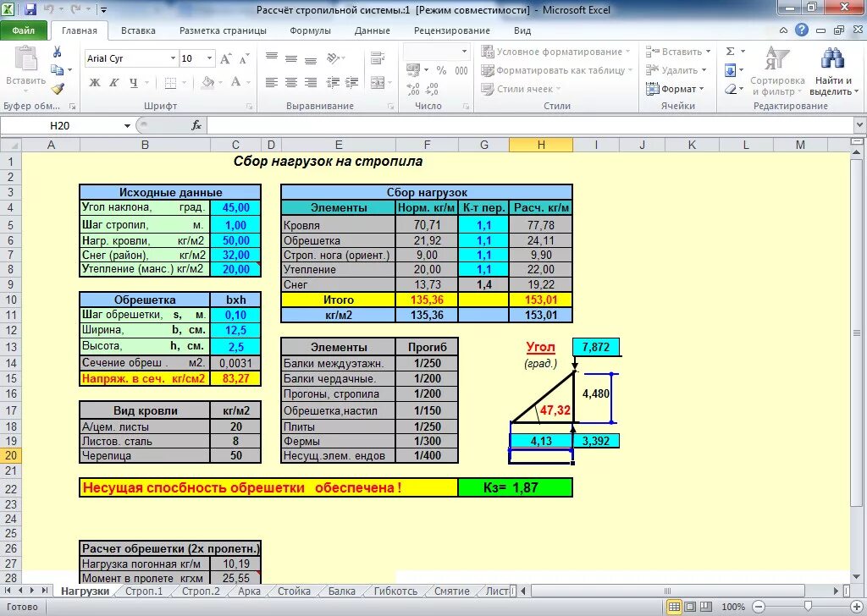Select column F header
Viewport: 867px width, 616px height.
point(427,145)
